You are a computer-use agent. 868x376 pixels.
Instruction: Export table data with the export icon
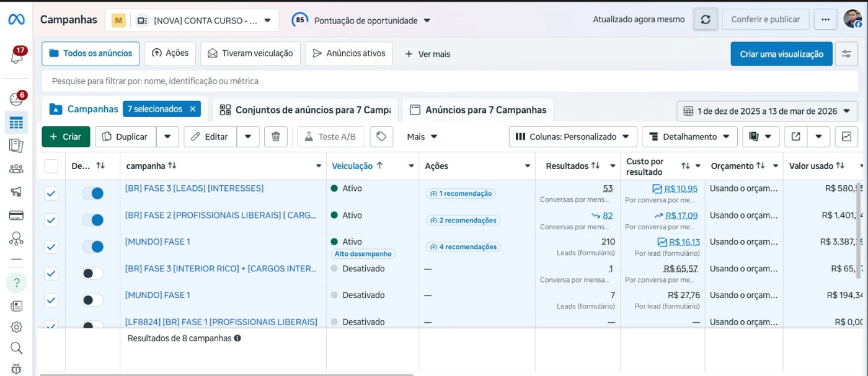coord(796,136)
